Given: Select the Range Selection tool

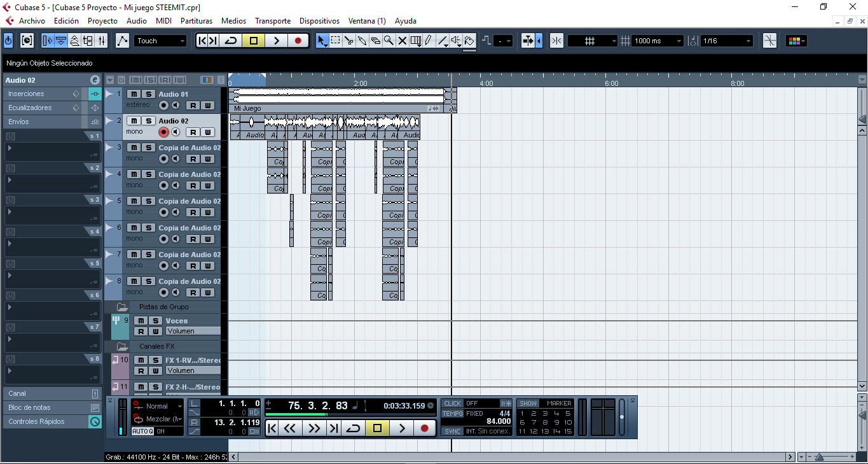Looking at the screenshot, I should (336, 41).
